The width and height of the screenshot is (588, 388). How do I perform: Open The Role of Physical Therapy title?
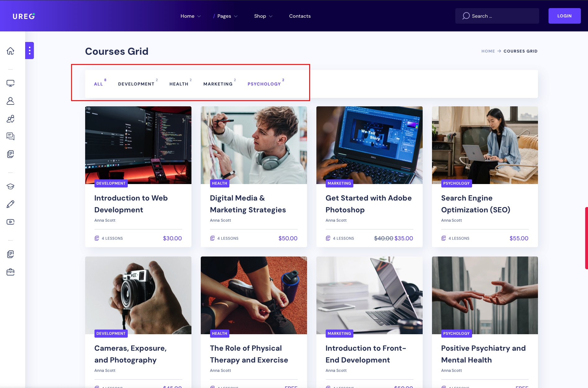click(249, 354)
